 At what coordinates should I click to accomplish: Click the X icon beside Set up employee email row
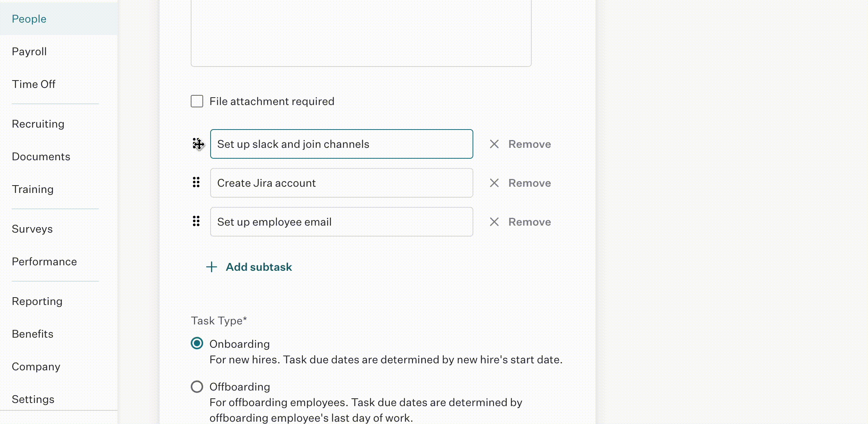point(494,222)
